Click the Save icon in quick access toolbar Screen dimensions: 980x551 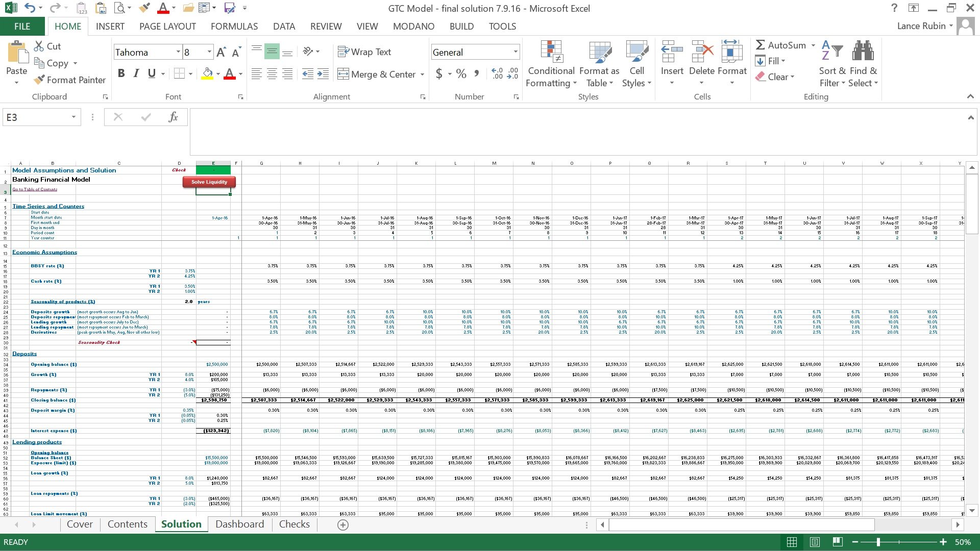(230, 8)
